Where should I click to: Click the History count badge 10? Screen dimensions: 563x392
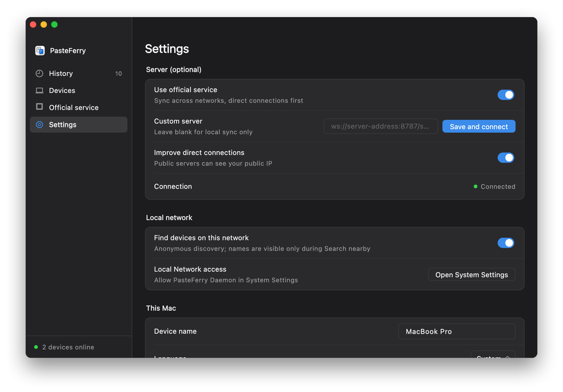click(118, 73)
